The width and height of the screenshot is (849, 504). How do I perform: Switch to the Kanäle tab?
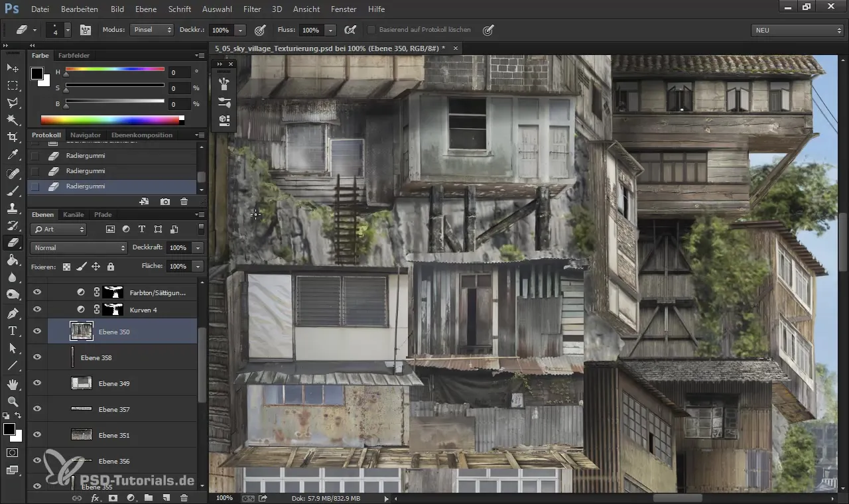73,214
